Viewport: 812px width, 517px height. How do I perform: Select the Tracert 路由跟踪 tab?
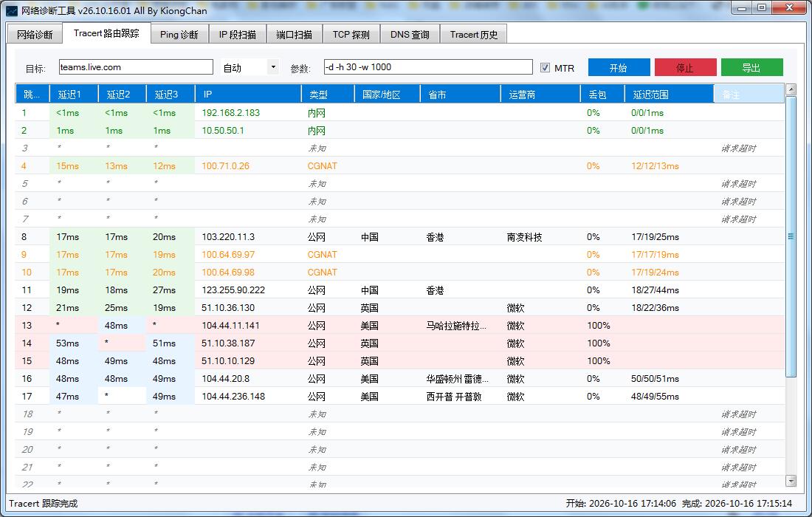pos(107,33)
